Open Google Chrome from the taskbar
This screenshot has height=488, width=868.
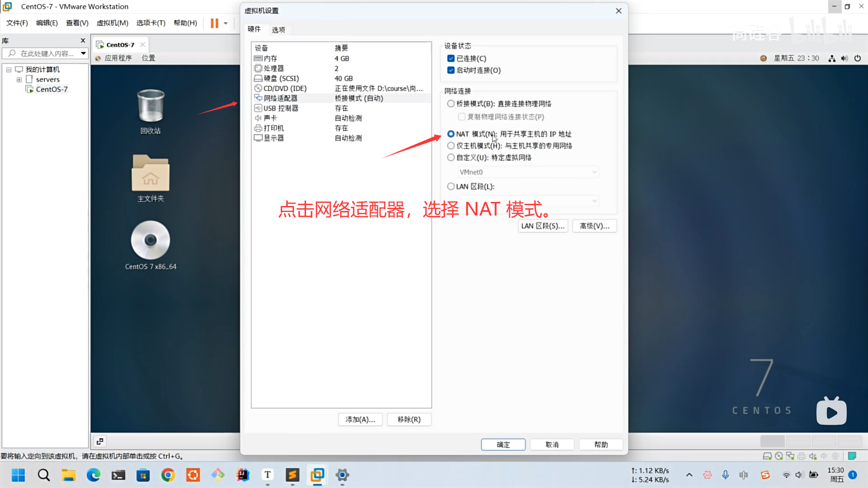[168, 475]
